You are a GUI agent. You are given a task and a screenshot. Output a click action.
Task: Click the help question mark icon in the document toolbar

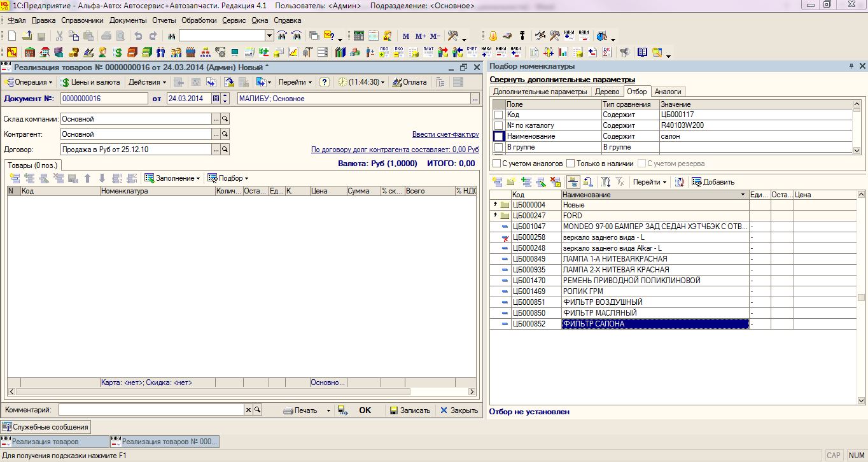coord(325,82)
